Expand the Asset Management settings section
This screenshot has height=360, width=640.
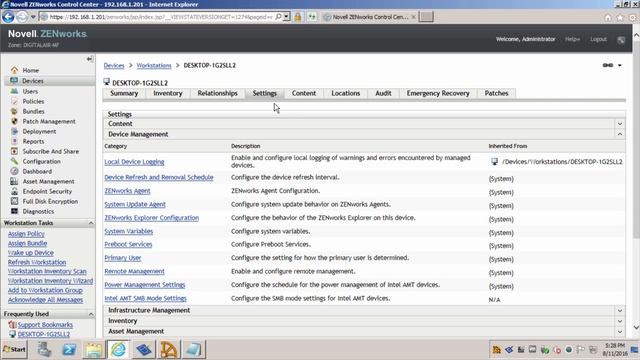click(x=620, y=331)
